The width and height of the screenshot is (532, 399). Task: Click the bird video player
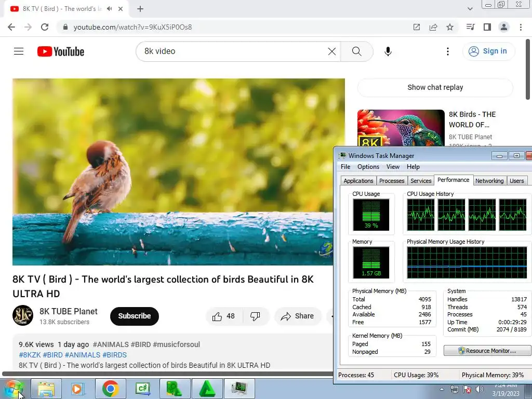point(179,171)
